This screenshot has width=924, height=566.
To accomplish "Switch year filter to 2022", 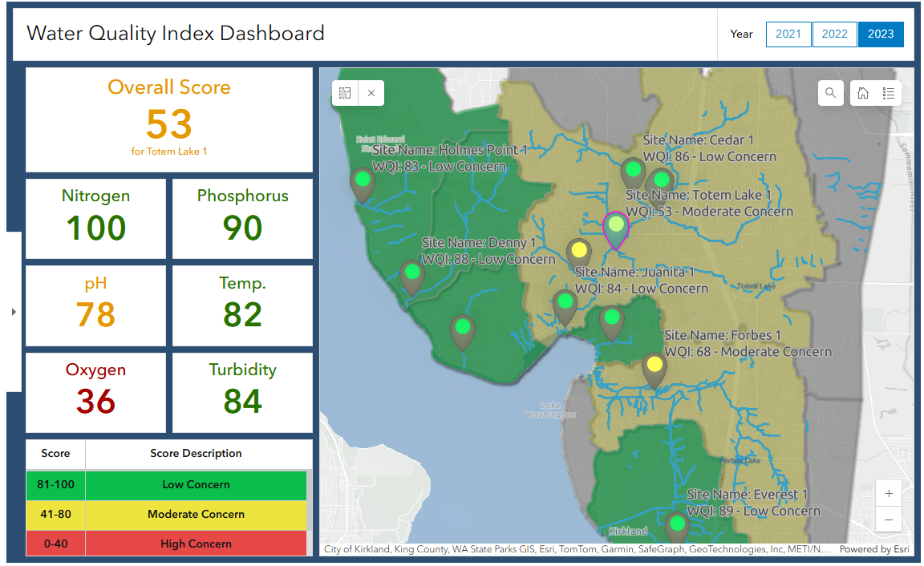I will click(834, 34).
